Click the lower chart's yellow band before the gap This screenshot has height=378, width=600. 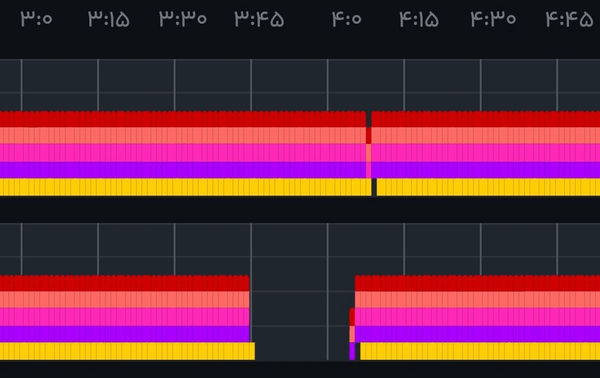127,351
